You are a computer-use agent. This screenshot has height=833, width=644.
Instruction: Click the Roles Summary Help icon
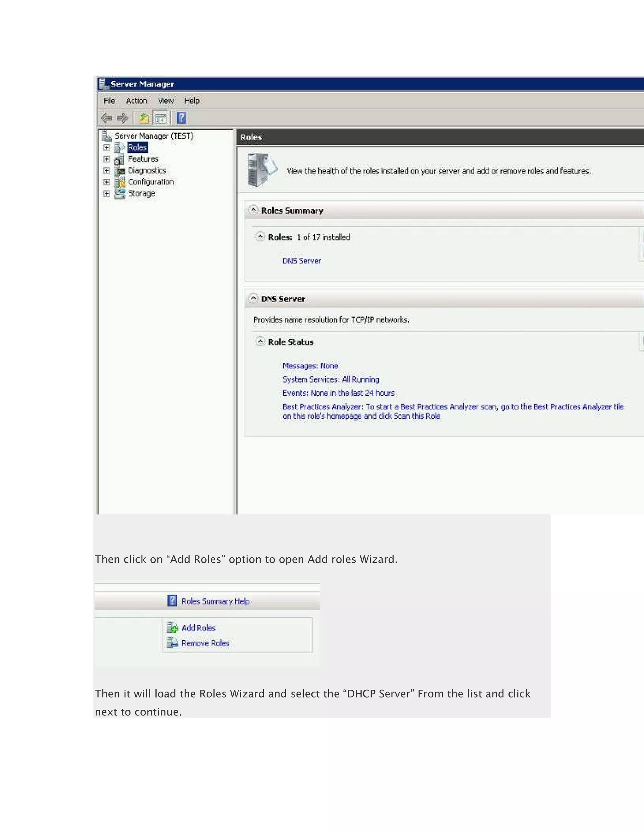[172, 601]
